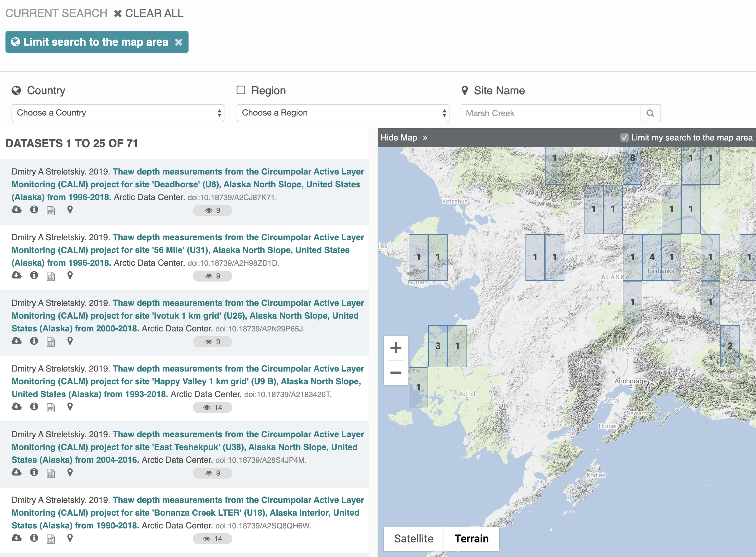756x557 pixels.
Task: Select the Terrain map tab
Action: click(x=471, y=538)
